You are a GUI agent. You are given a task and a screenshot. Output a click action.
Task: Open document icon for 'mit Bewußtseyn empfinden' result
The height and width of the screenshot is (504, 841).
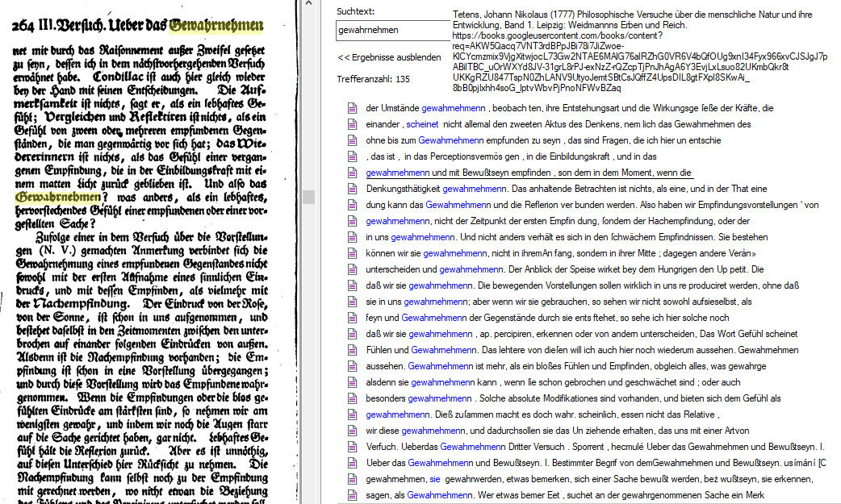pyautogui.click(x=352, y=173)
